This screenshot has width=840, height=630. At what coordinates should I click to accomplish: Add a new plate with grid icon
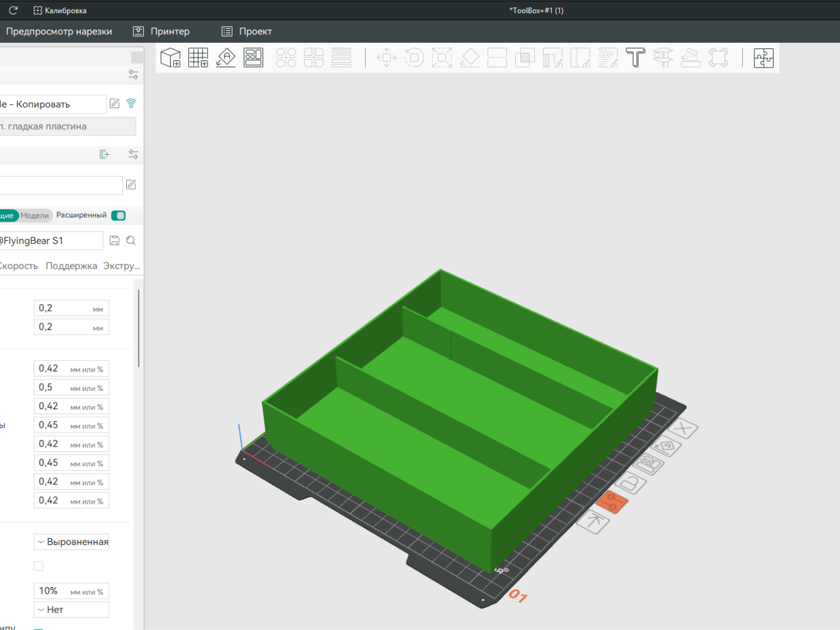pyautogui.click(x=199, y=58)
